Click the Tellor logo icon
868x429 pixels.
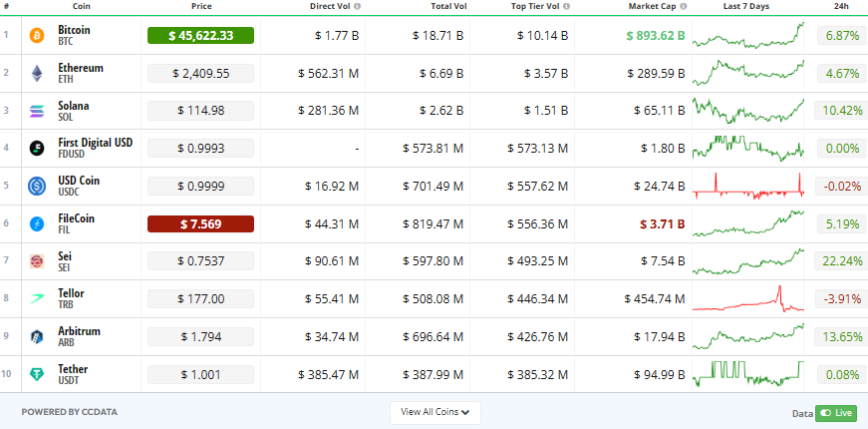[37, 298]
